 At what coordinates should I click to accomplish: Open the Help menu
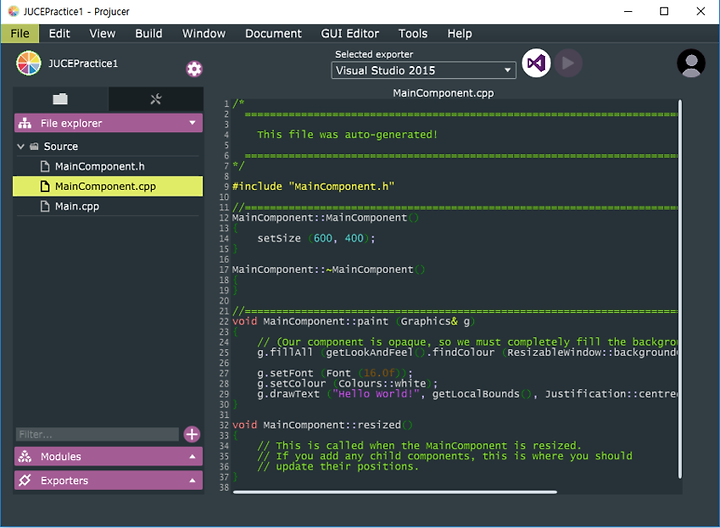pos(460,34)
